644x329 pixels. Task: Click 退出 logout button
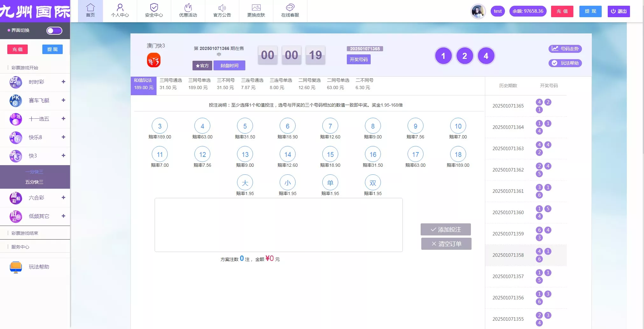coord(619,11)
